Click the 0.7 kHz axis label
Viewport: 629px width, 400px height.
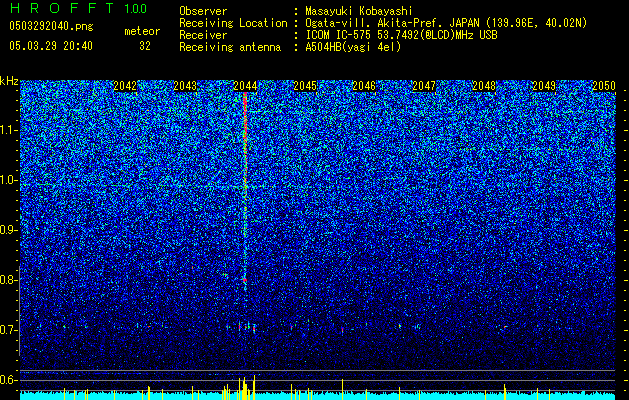pyautogui.click(x=9, y=330)
